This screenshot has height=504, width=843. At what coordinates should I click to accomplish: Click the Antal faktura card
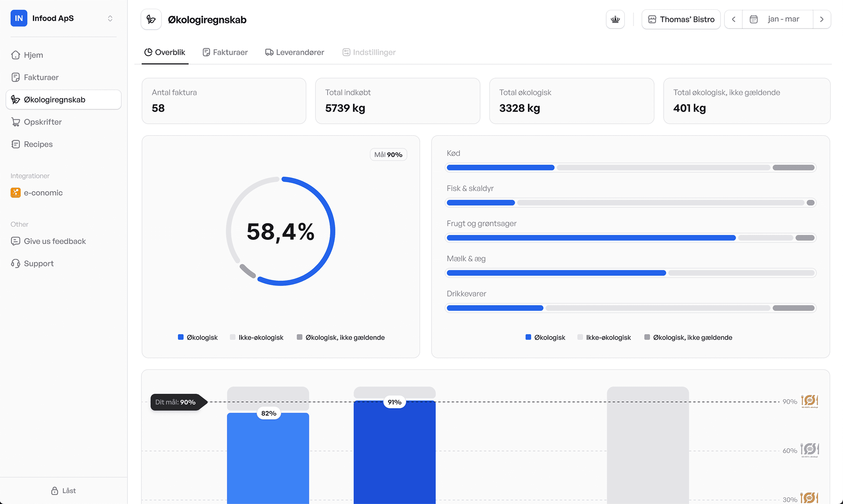pos(224,101)
